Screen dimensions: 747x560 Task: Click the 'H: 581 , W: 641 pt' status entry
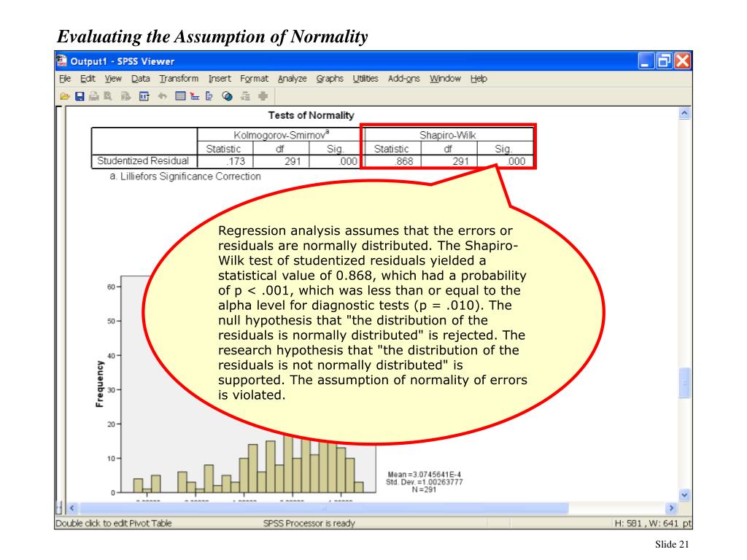pos(653,524)
